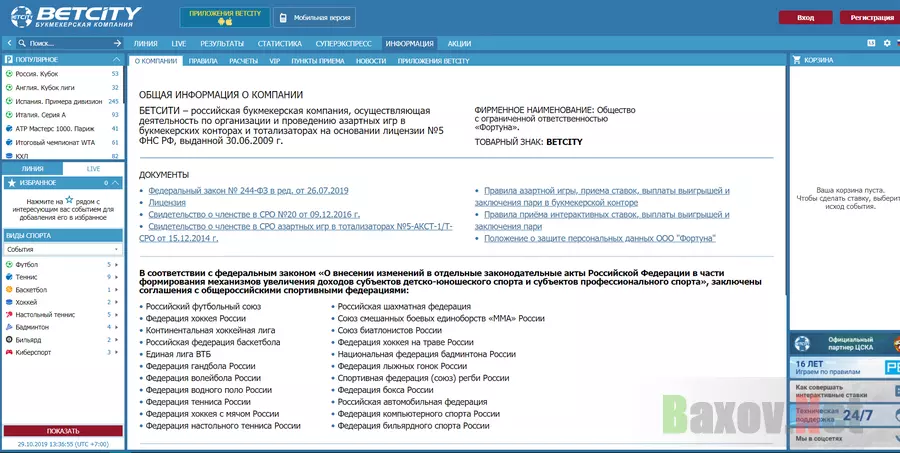Open the Статистика main menu item

click(280, 44)
